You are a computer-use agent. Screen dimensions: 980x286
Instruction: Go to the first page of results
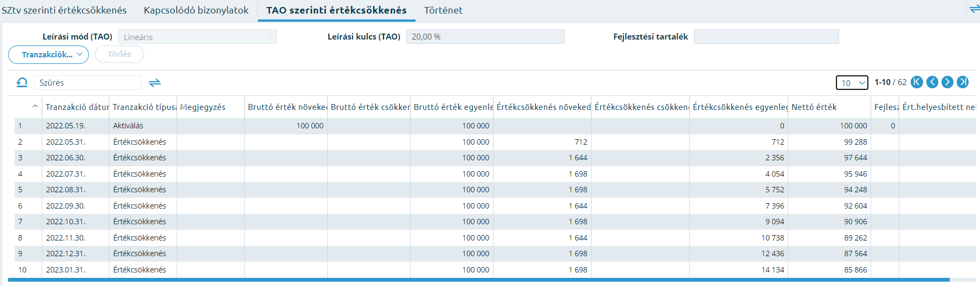click(x=917, y=82)
